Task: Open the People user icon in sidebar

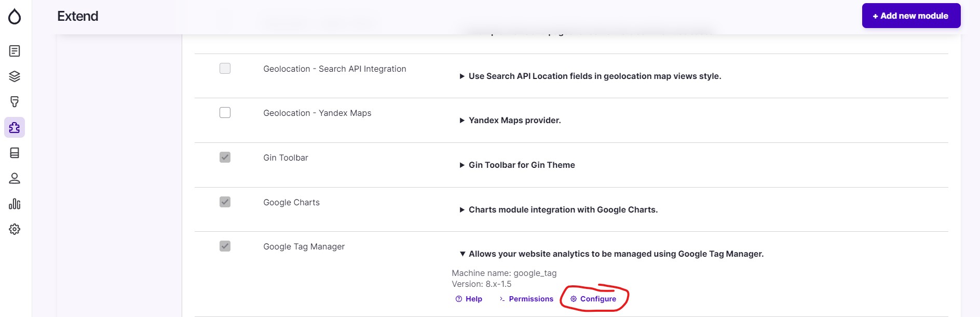Action: (x=15, y=178)
